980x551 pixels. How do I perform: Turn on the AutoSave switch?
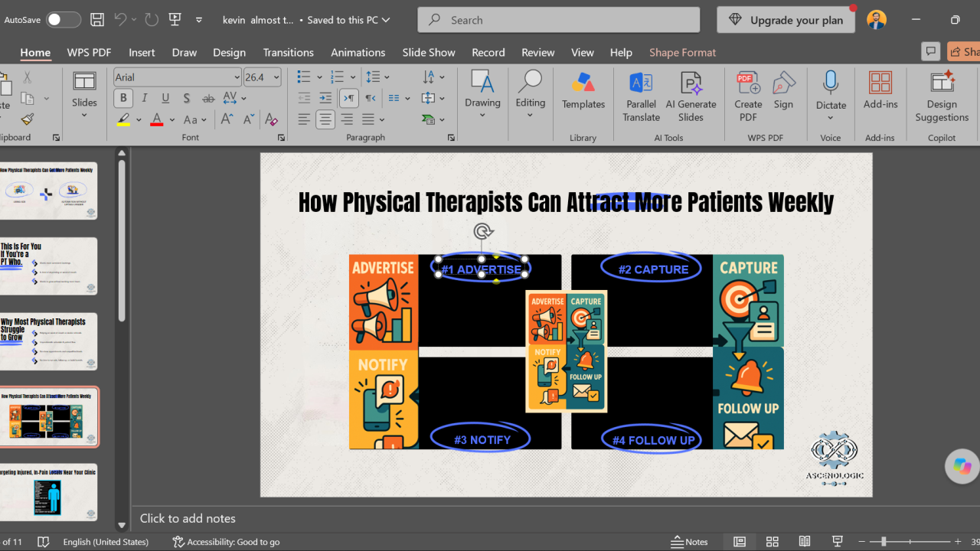(63, 20)
